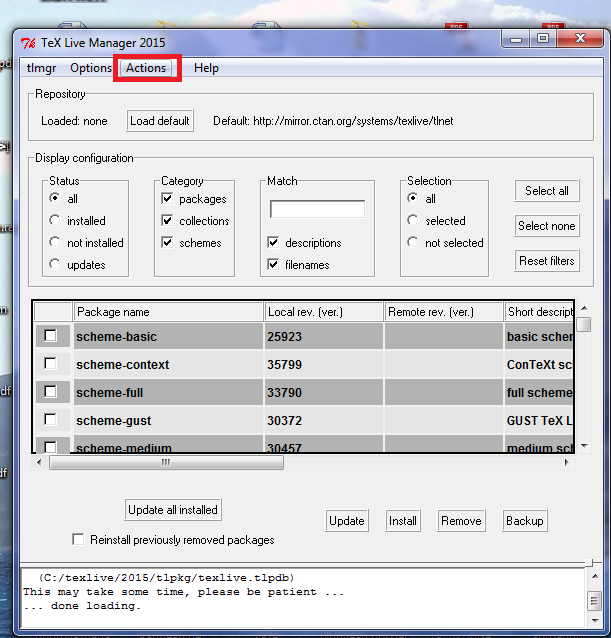Check the box for scheme-basic row

pos(50,337)
